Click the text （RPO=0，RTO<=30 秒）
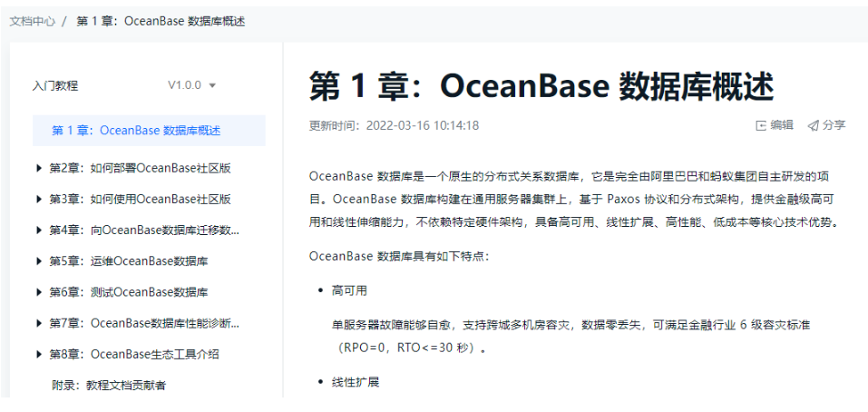 pyautogui.click(x=409, y=348)
